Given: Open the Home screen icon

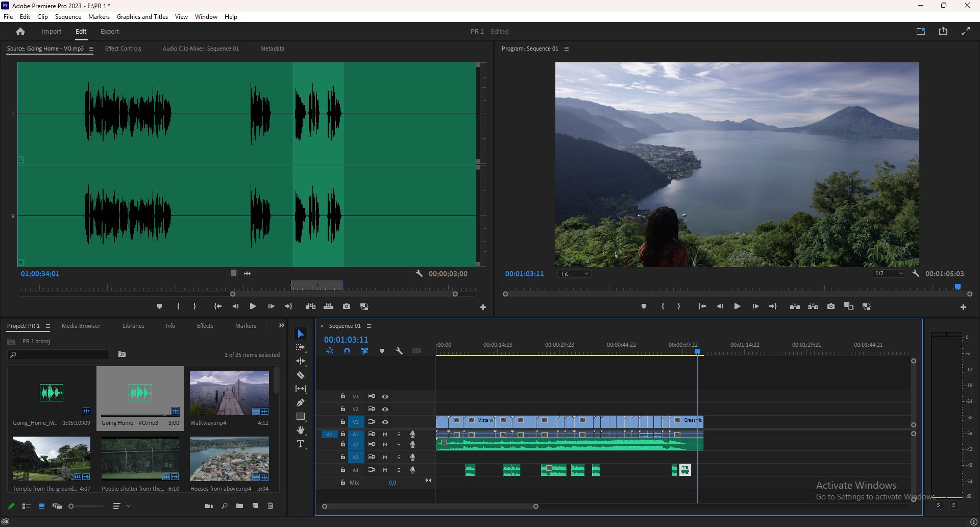Looking at the screenshot, I should (20, 32).
